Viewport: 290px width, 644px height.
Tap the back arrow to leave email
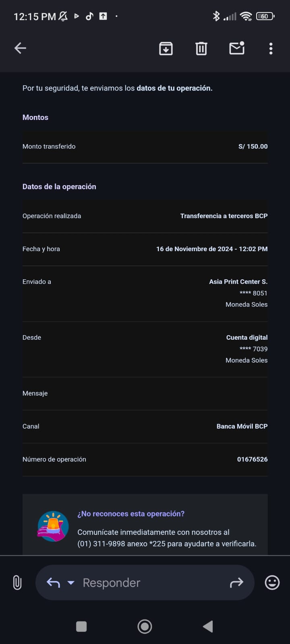click(20, 48)
